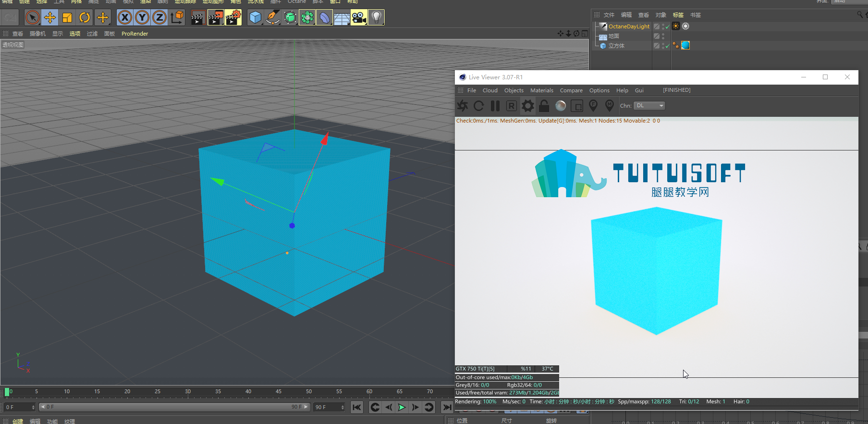Play the animation forward
The width and height of the screenshot is (868, 424).
pyautogui.click(x=402, y=407)
